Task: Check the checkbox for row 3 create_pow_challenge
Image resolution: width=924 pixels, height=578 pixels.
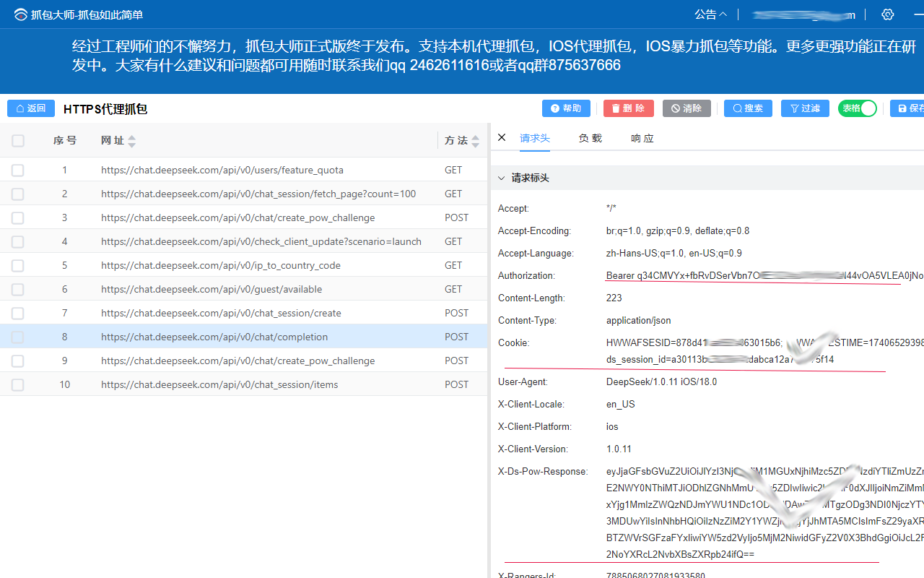Action: click(x=18, y=218)
